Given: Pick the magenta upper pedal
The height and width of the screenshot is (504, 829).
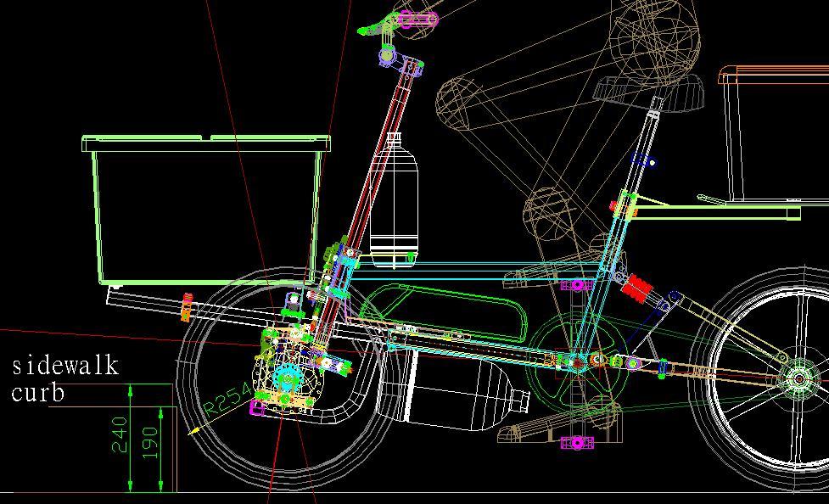Looking at the screenshot, I should pyautogui.click(x=577, y=286).
